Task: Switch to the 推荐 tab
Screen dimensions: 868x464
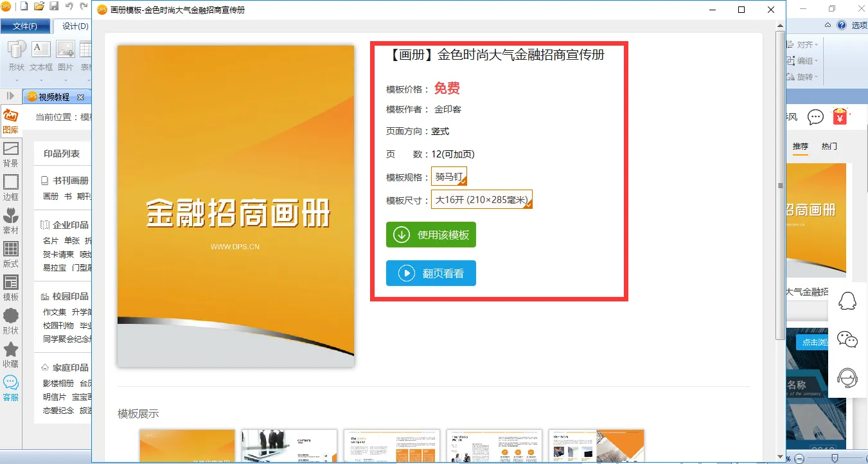Action: 800,147
